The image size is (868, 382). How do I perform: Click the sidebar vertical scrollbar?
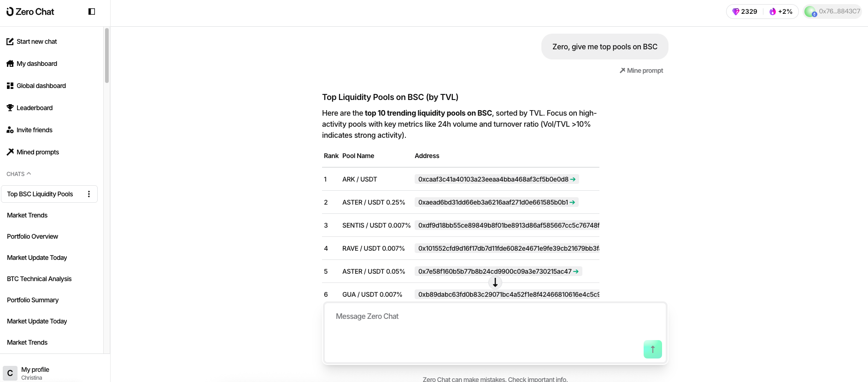(107, 55)
